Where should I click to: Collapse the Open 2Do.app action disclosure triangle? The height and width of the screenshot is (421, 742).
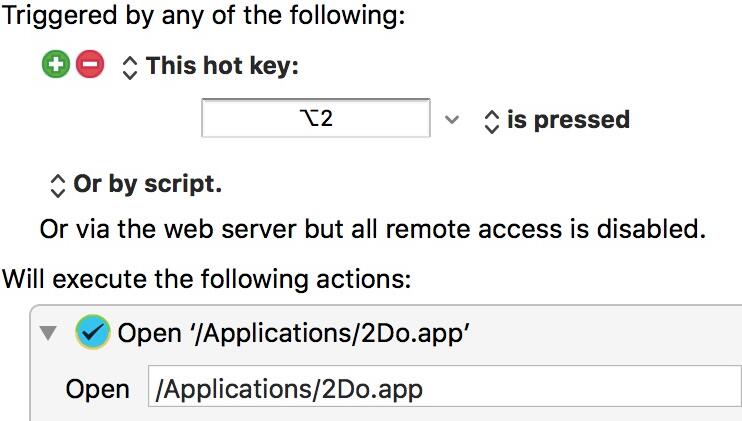pyautogui.click(x=48, y=333)
